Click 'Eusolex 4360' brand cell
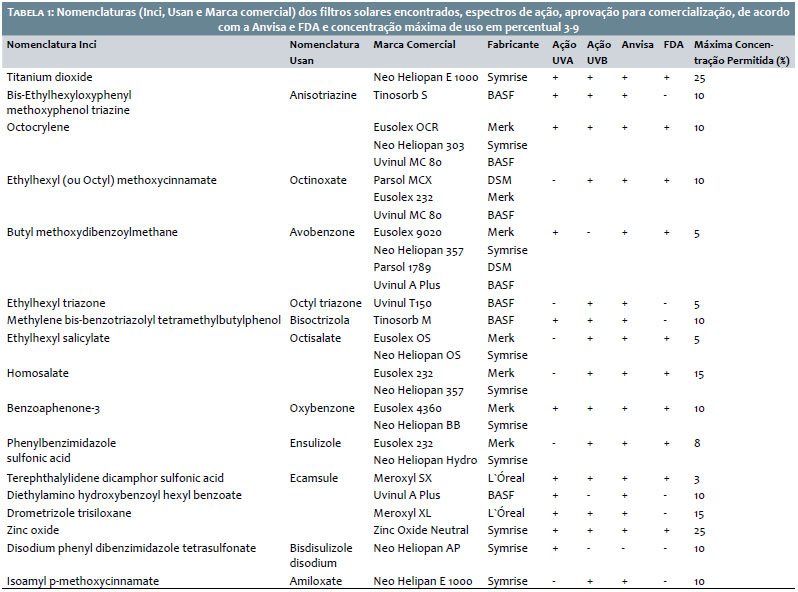This screenshot has height=592, width=798. (x=407, y=409)
